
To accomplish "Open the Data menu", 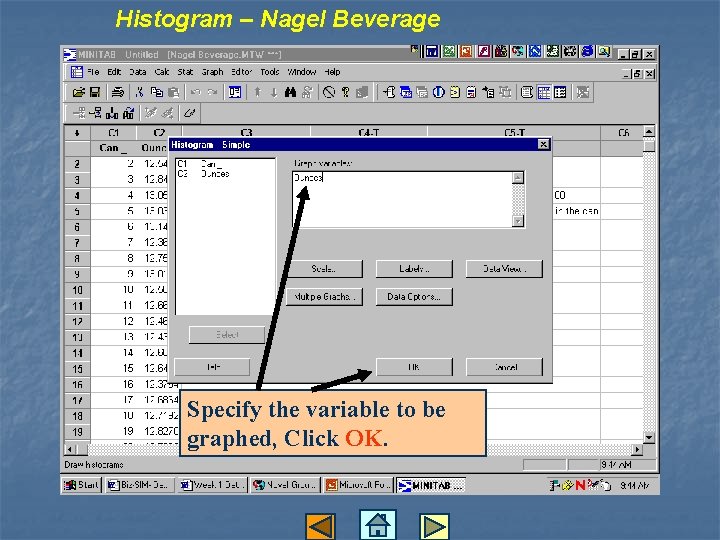I will pyautogui.click(x=137, y=72).
